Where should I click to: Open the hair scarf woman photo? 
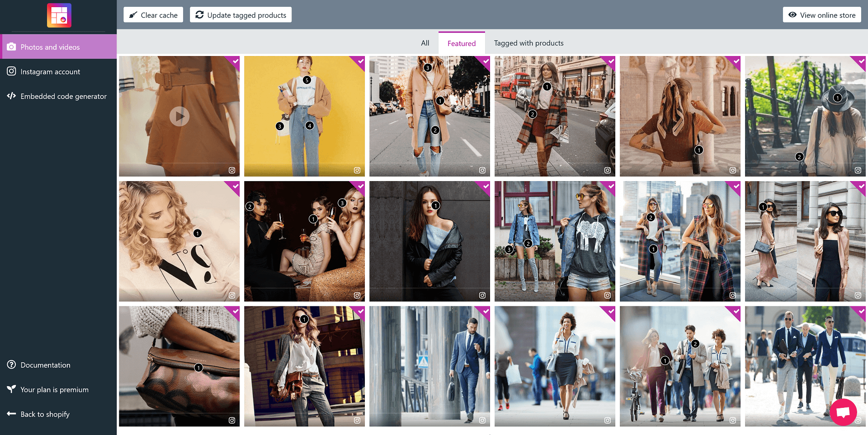tap(680, 116)
